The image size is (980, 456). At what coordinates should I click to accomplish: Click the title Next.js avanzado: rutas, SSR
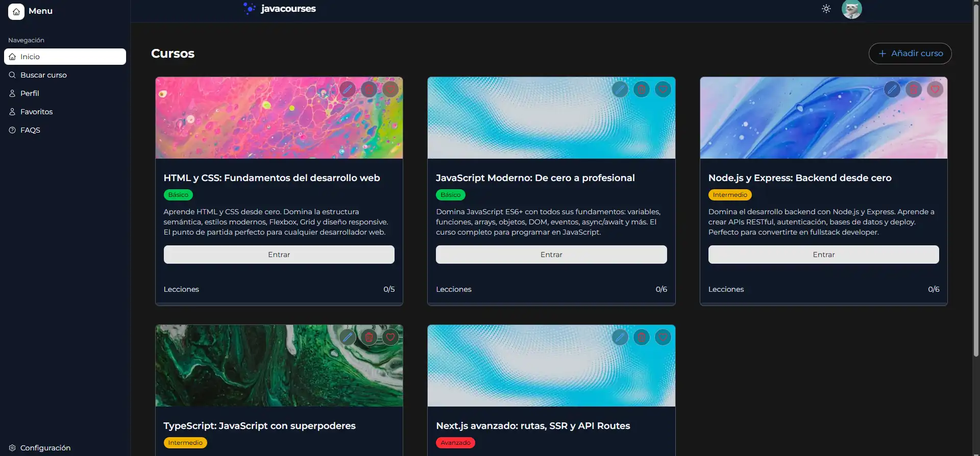[x=533, y=426]
